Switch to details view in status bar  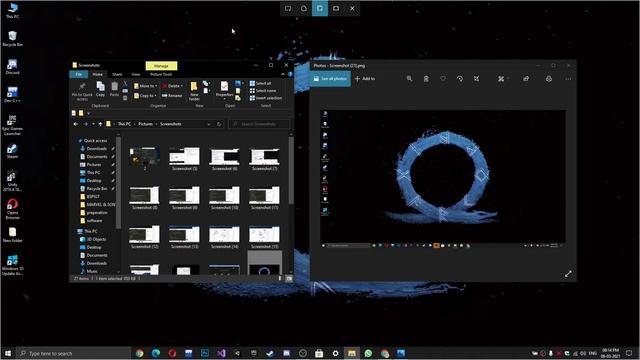click(280, 278)
